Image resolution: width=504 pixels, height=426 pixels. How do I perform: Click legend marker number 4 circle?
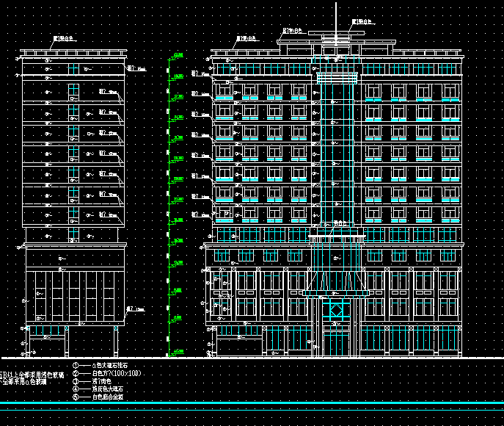click(76, 389)
